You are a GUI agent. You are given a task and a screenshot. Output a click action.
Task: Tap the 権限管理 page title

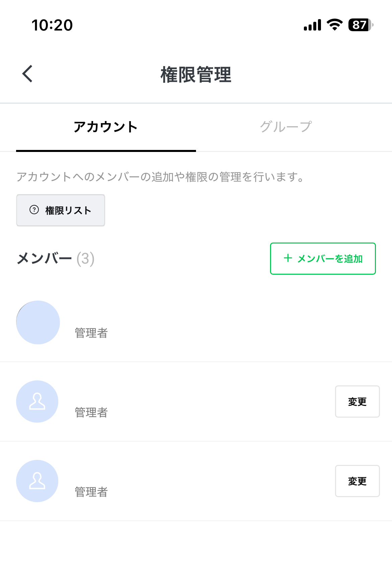(196, 74)
